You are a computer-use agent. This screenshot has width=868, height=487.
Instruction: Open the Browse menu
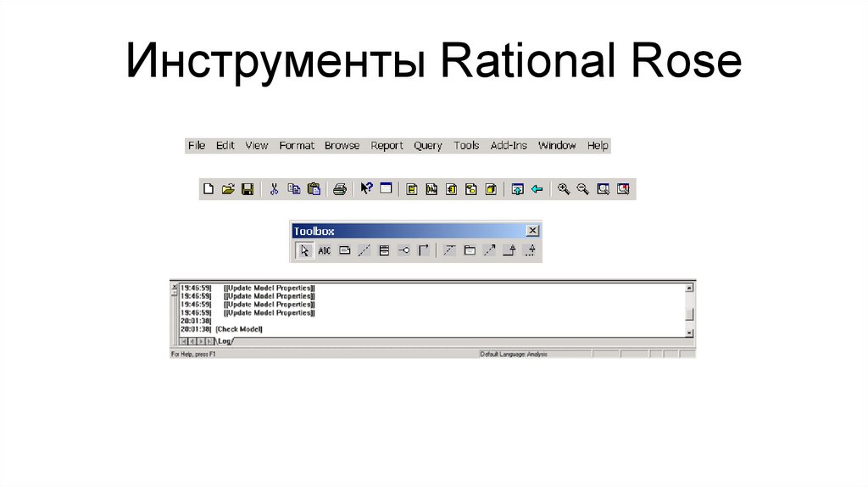coord(342,145)
